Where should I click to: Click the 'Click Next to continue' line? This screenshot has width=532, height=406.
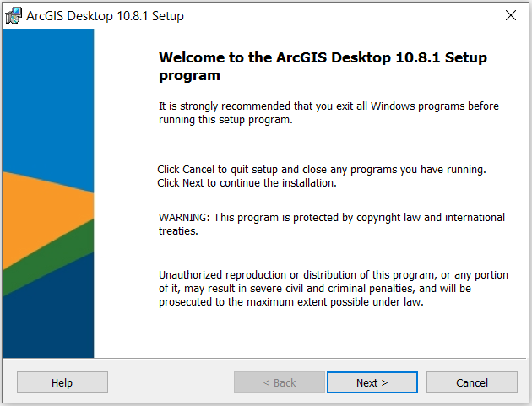(x=247, y=183)
